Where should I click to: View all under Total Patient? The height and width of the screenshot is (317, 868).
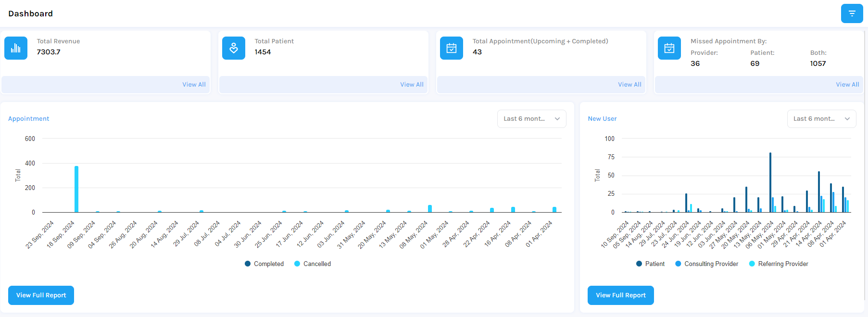pos(412,85)
